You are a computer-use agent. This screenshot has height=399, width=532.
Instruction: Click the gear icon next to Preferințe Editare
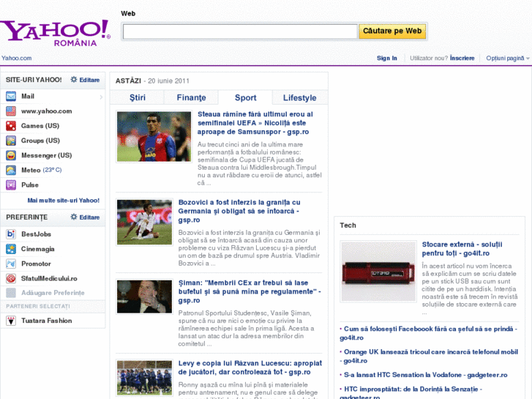point(74,217)
